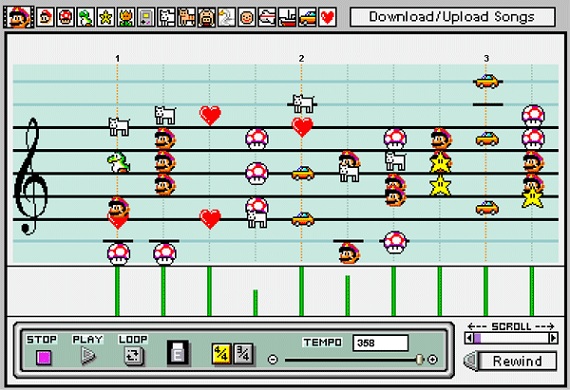Image resolution: width=570 pixels, height=390 pixels.
Task: Click the left scroll arrow
Action: pyautogui.click(x=469, y=338)
